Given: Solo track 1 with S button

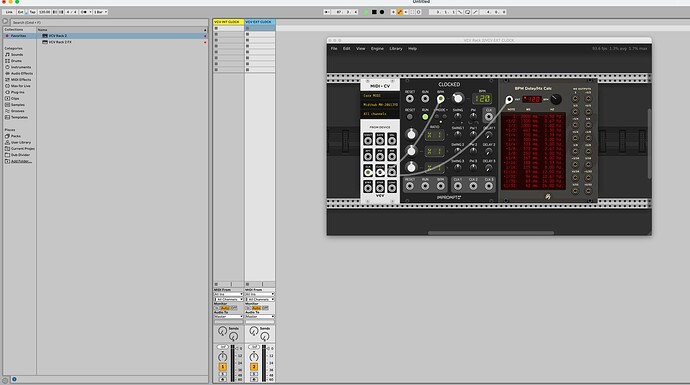Looking at the screenshot, I should point(223,374).
